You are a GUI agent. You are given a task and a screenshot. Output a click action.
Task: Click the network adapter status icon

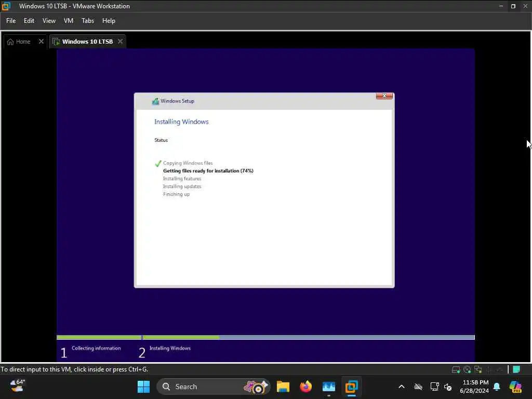click(478, 369)
